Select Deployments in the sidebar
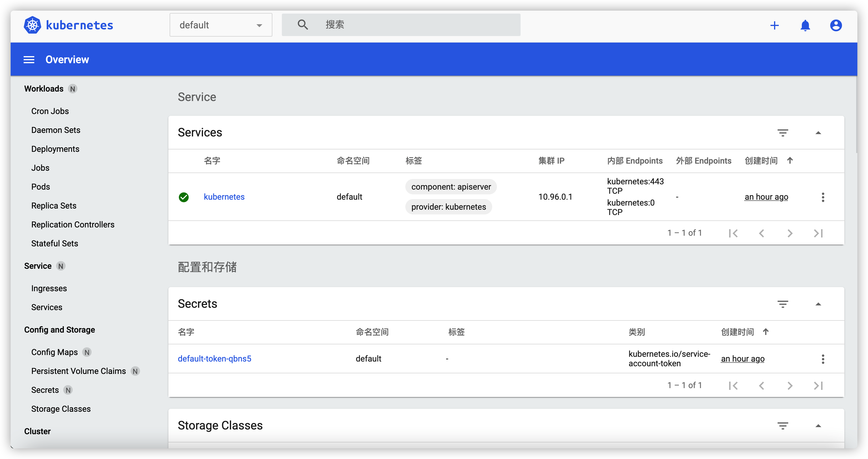 click(x=55, y=149)
